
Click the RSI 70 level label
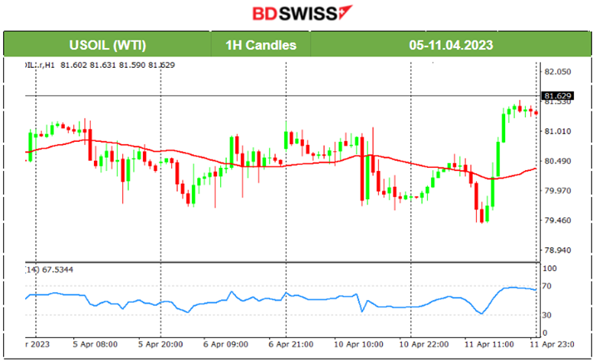546,286
